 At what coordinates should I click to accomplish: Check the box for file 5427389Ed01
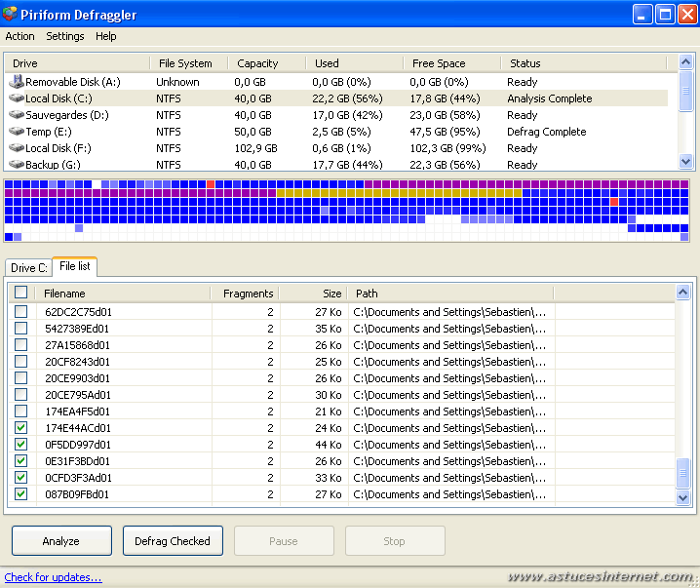(x=21, y=329)
